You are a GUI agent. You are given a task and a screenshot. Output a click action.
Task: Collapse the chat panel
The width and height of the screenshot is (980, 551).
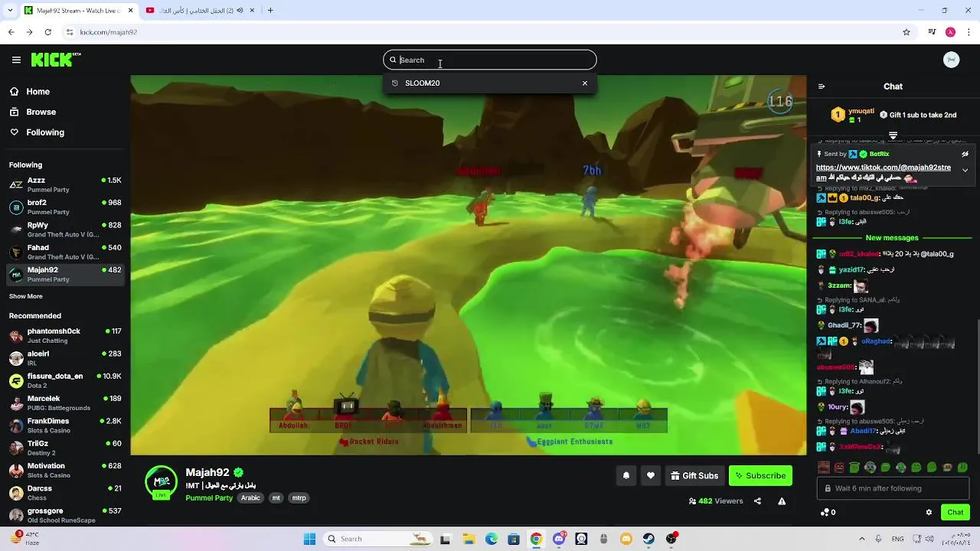click(822, 86)
